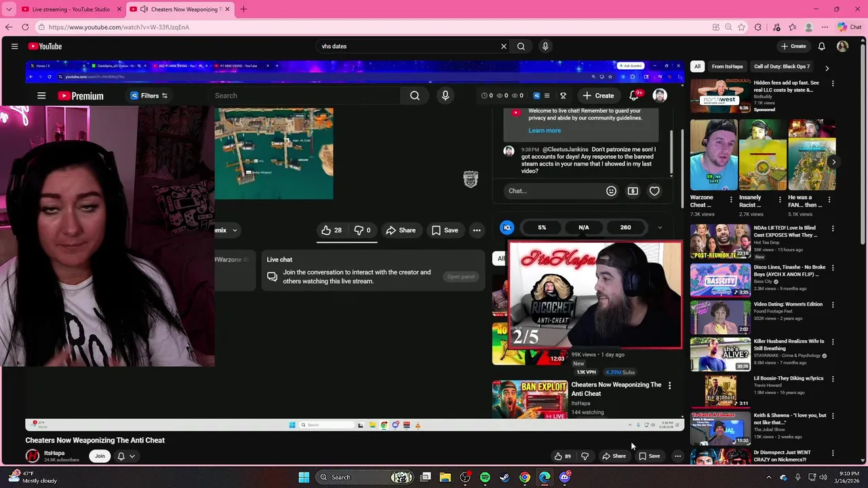Open the Copilot Chat button in Edge
The height and width of the screenshot is (488, 868).
pyautogui.click(x=849, y=27)
